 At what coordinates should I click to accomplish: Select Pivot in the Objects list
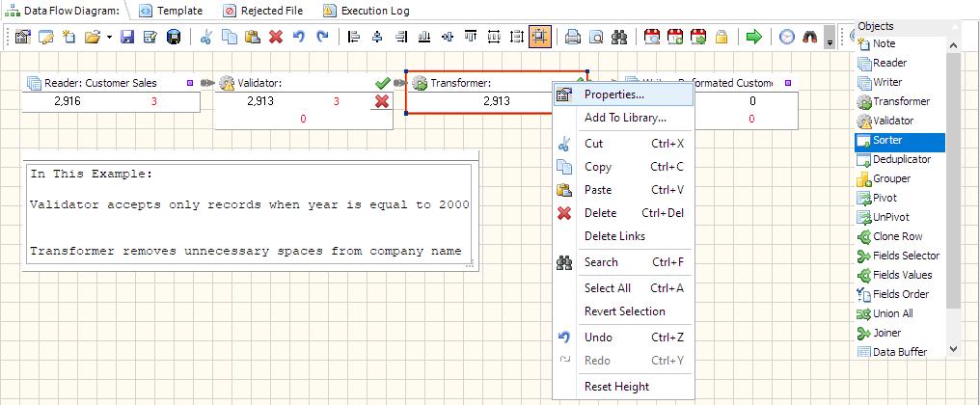(900, 198)
